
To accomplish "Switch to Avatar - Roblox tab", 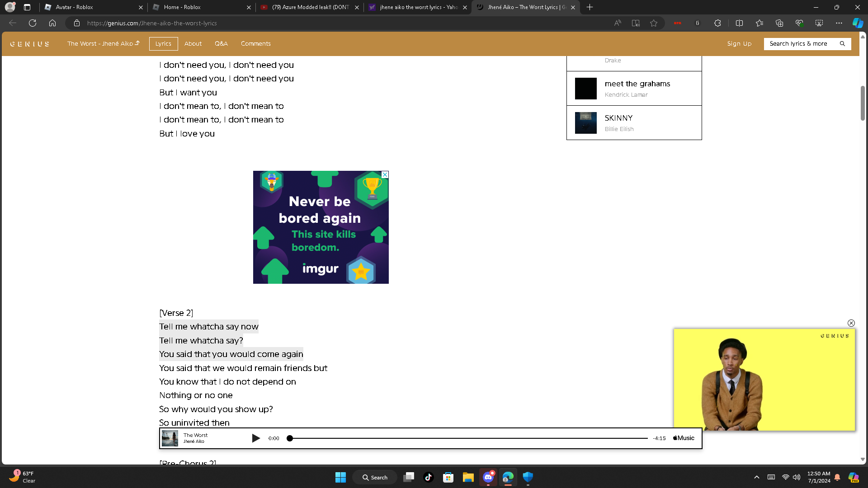I will 93,7.
